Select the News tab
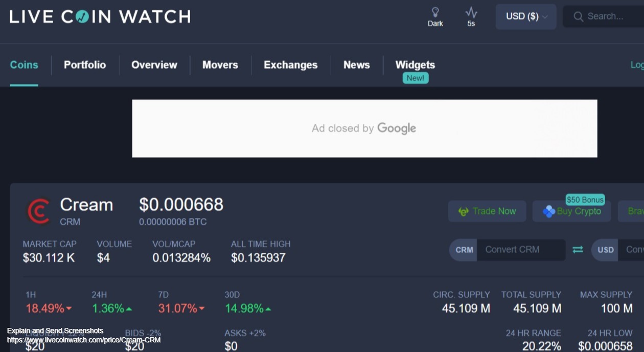This screenshot has width=644, height=352. click(x=357, y=65)
